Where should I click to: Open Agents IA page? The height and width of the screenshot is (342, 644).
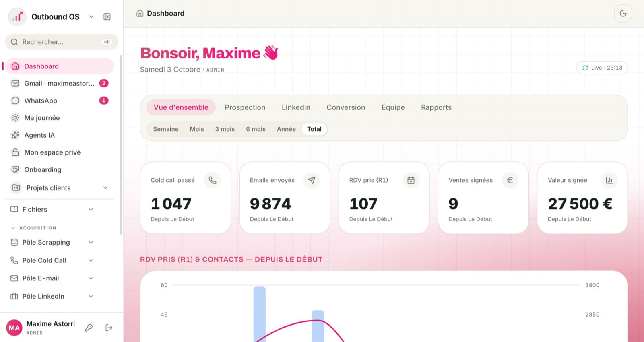pyautogui.click(x=59, y=135)
